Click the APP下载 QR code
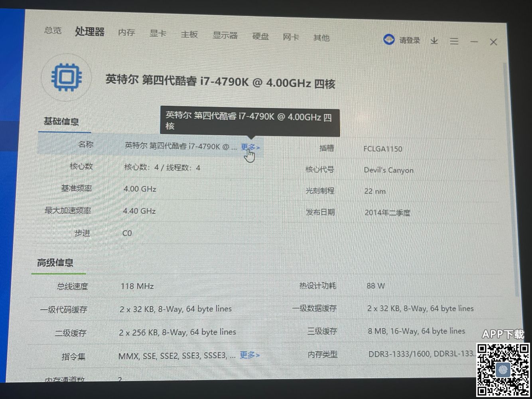The image size is (532, 399). click(503, 369)
